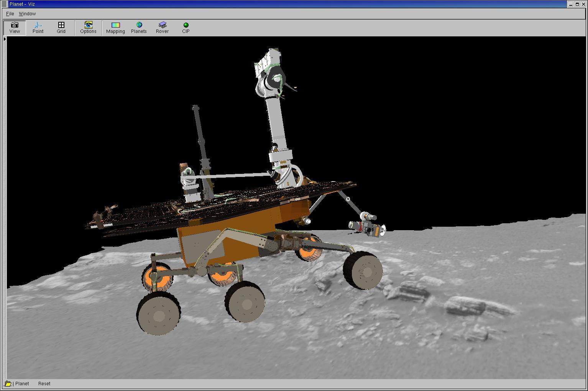Select the View camera tool
588x391 pixels.
(x=15, y=28)
